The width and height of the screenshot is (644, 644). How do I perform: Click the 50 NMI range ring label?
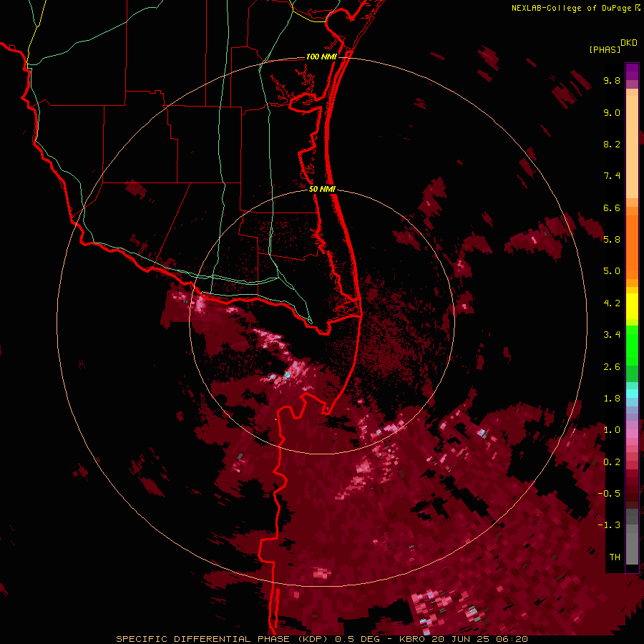[x=322, y=189]
